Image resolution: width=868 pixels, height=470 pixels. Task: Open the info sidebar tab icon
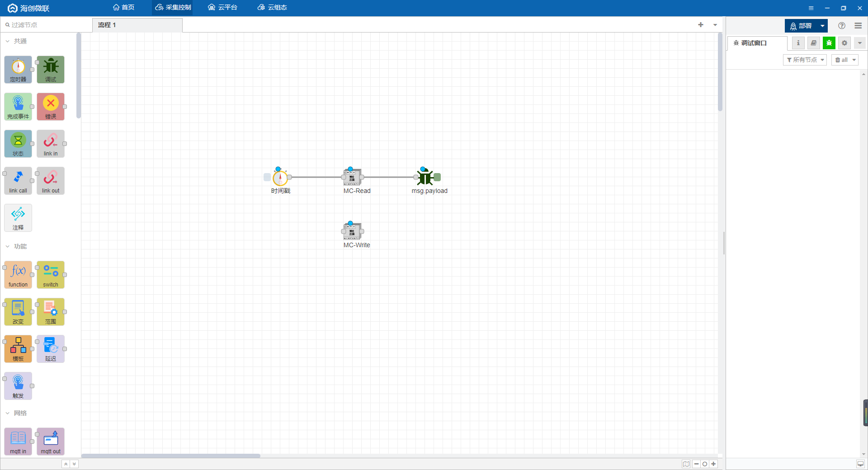pyautogui.click(x=798, y=43)
